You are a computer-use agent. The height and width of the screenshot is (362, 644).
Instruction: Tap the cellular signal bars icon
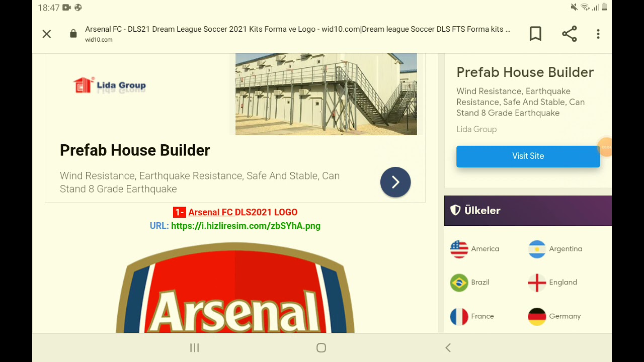coord(595,7)
